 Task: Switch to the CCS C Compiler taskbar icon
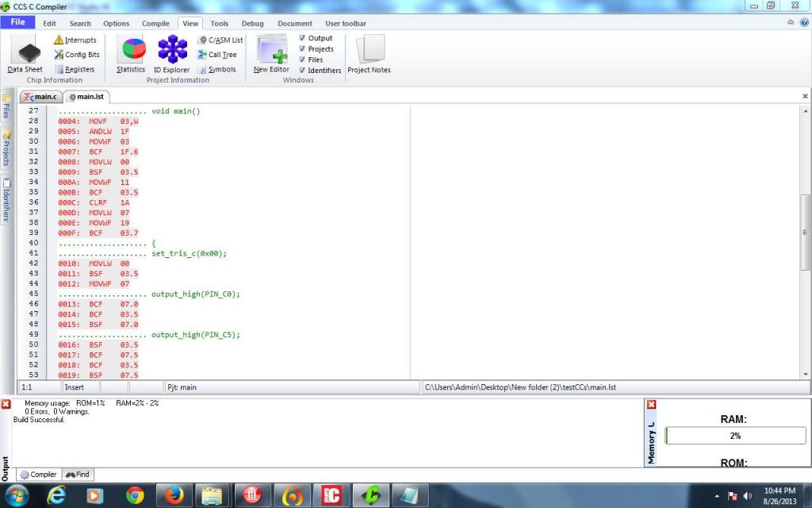371,495
